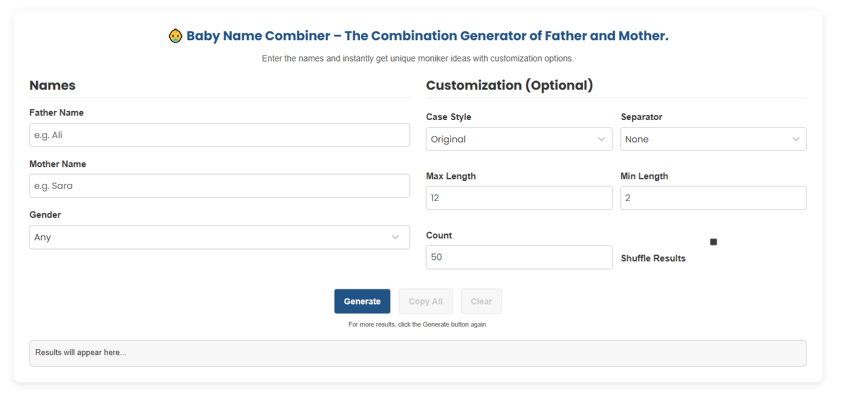868x411 pixels.
Task: Open the Case Style dropdown
Action: [519, 139]
